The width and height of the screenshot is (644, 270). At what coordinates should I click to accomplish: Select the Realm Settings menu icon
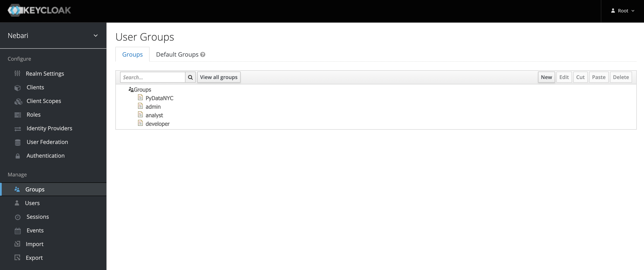17,73
